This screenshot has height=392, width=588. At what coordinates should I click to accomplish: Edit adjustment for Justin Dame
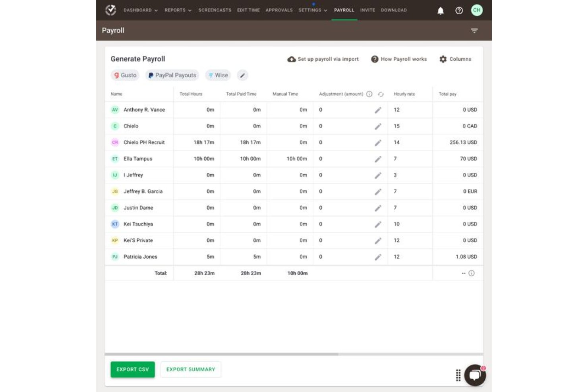[x=378, y=208]
